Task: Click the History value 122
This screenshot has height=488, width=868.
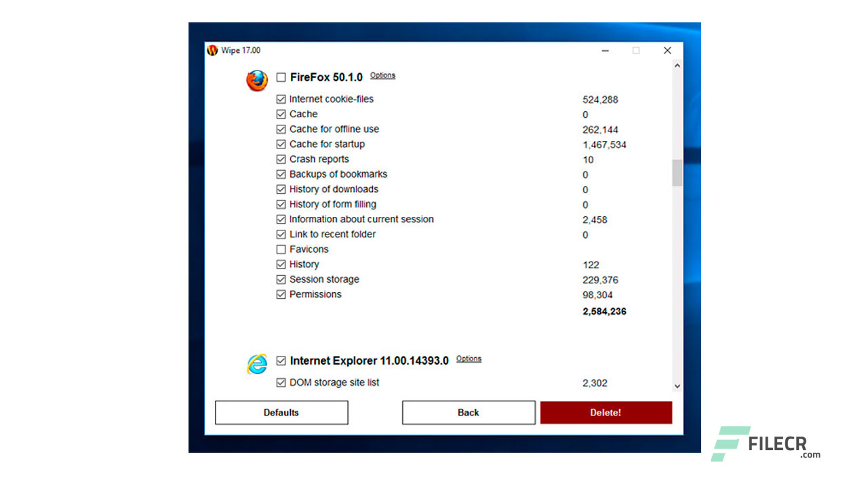Action: click(591, 265)
